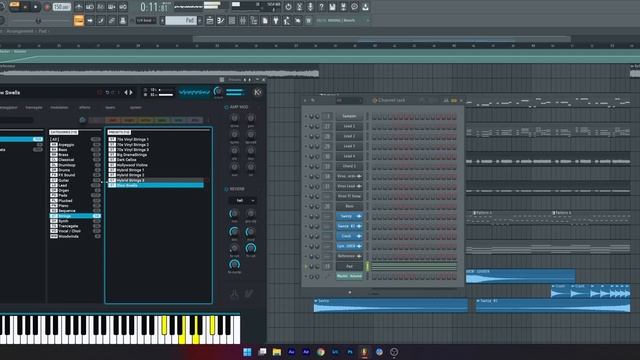The height and width of the screenshot is (360, 640).
Task: Mute the Sampler channel LED
Action: (x=306, y=116)
